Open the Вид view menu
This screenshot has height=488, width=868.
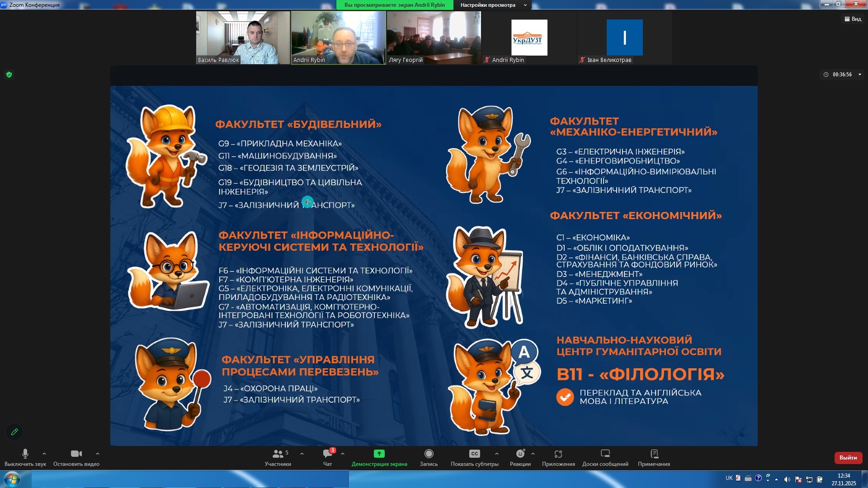click(x=853, y=19)
